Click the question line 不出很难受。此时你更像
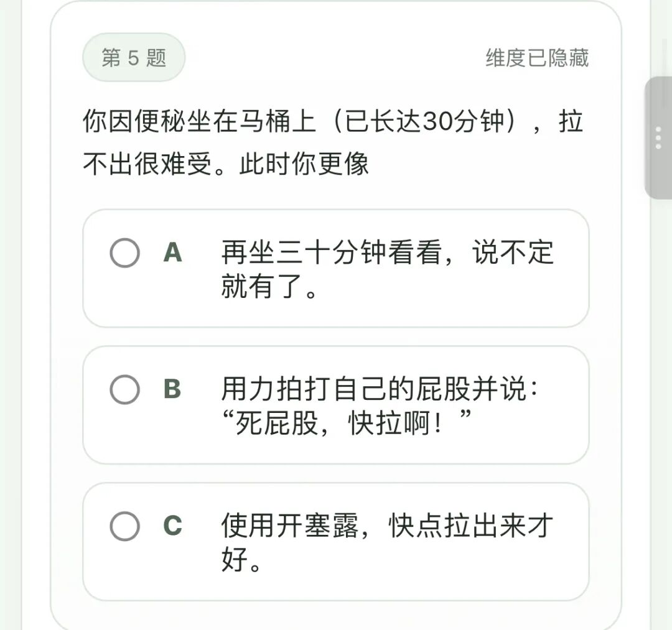The width and height of the screenshot is (672, 630). 226,164
